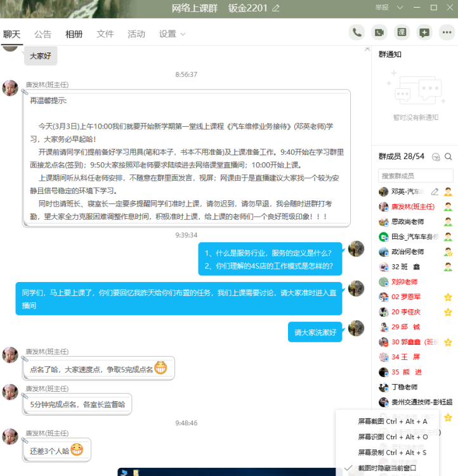The width and height of the screenshot is (458, 476).
Task: Expand the 设置 dropdown arrow
Action: click(x=183, y=34)
